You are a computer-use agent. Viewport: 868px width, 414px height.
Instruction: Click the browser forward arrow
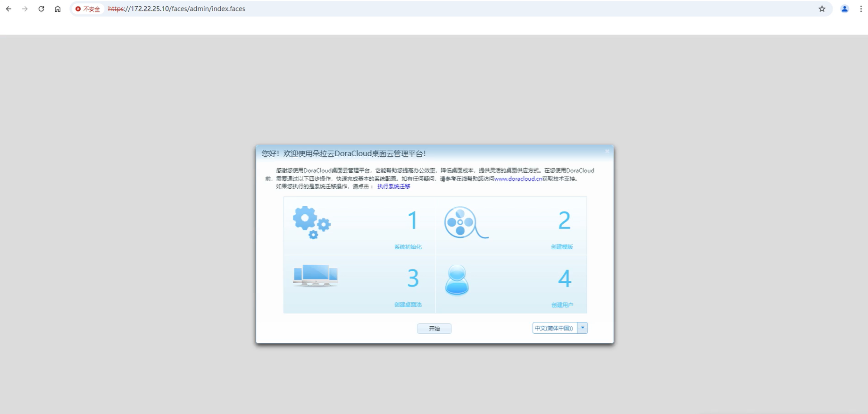(x=25, y=9)
